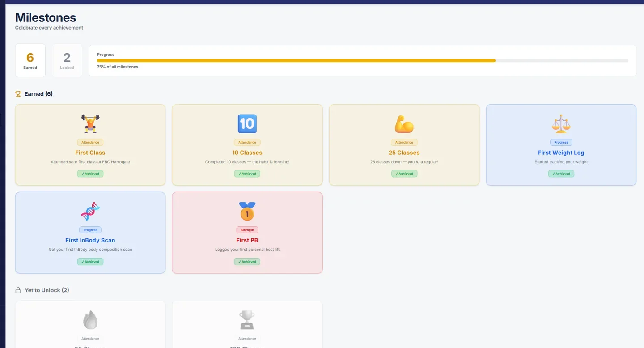Click the red Strength badge on First PB
The image size is (644, 348).
click(247, 230)
